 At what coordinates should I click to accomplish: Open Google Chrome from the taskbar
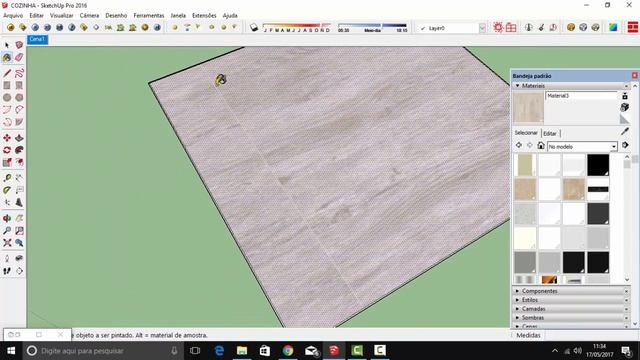click(x=288, y=351)
